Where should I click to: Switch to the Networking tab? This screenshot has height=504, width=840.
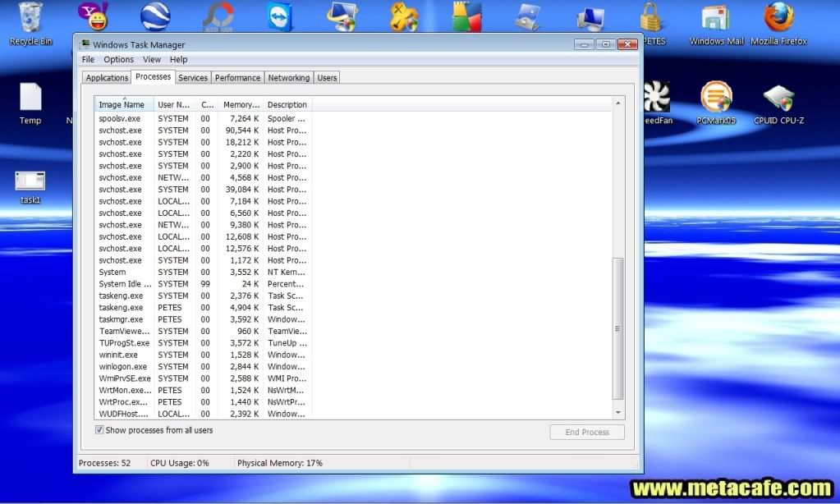tap(288, 78)
